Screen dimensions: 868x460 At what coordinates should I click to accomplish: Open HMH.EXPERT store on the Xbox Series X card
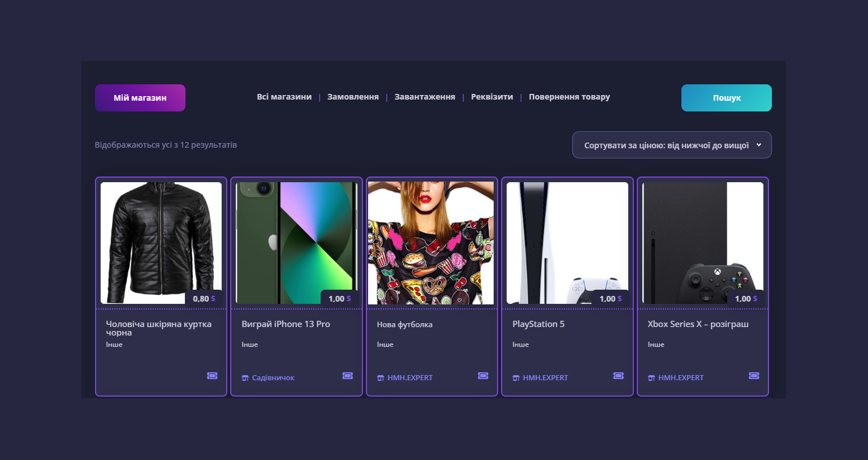(681, 378)
